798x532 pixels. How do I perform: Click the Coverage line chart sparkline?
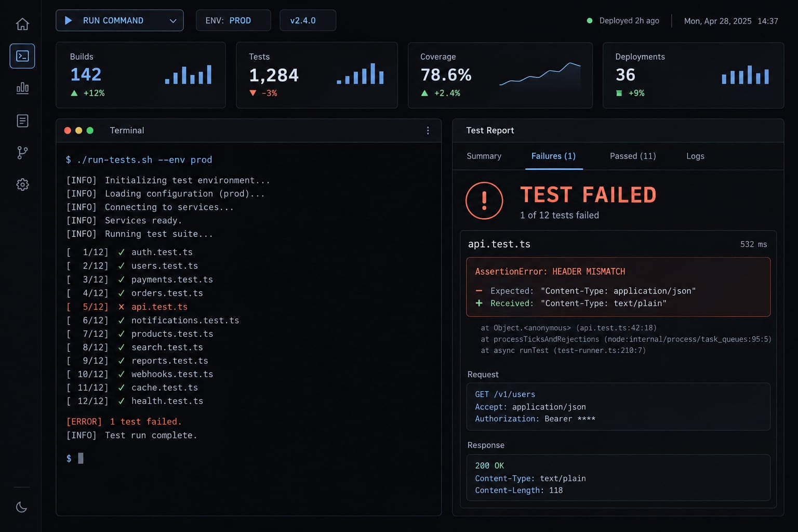pyautogui.click(x=540, y=74)
